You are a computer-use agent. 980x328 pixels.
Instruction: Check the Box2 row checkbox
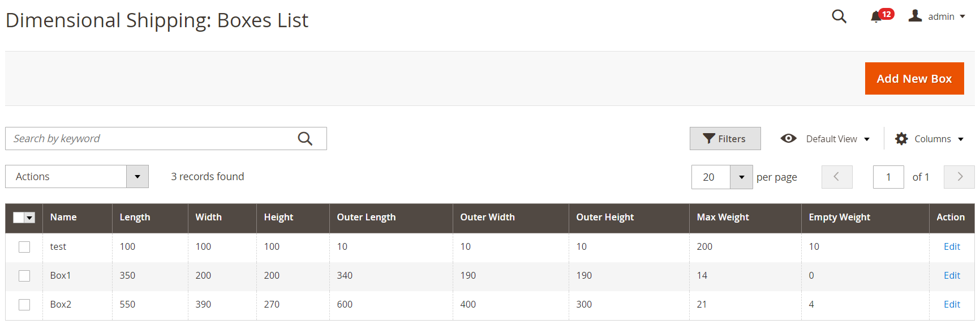[24, 305]
